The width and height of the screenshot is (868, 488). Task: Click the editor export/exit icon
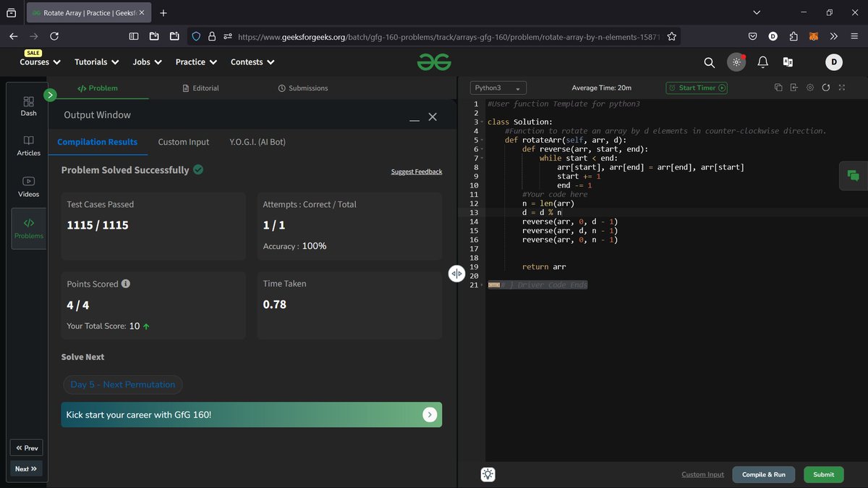(x=793, y=88)
